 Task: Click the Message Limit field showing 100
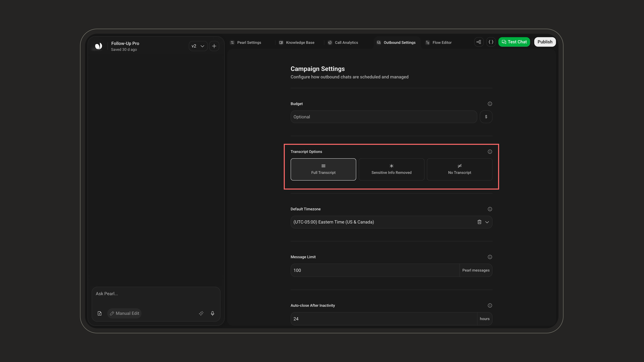[x=375, y=270]
